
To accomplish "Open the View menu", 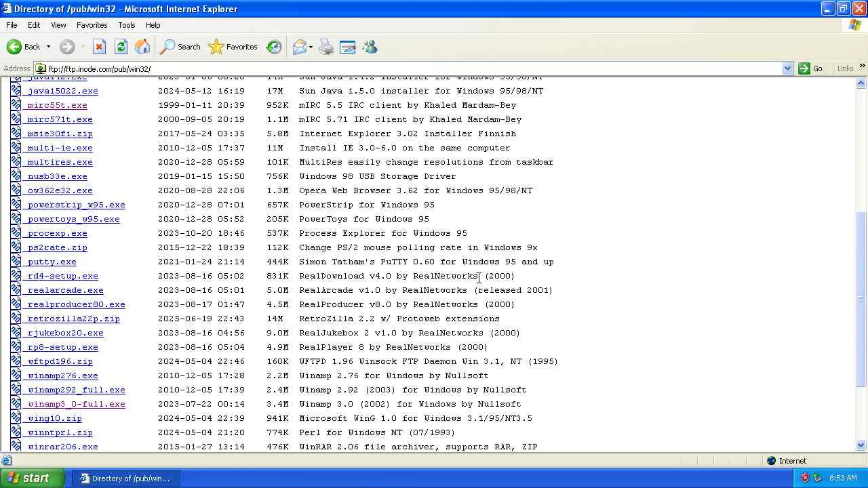I will (x=58, y=25).
